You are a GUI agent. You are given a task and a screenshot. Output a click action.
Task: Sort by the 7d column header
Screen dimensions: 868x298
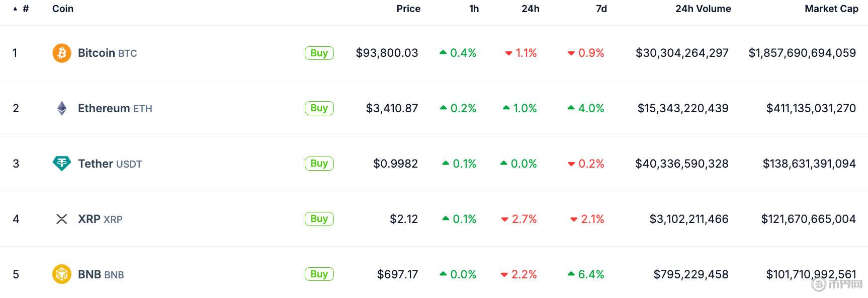coord(601,9)
